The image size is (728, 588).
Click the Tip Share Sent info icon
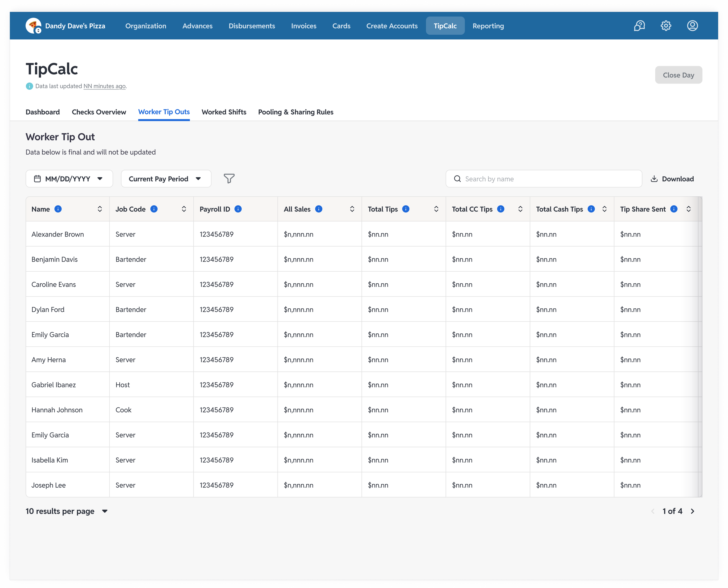[x=674, y=209]
